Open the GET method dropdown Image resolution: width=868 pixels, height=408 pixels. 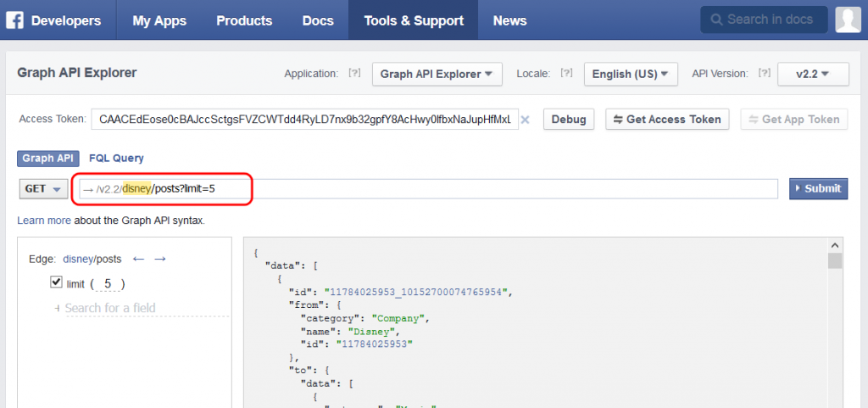(44, 189)
